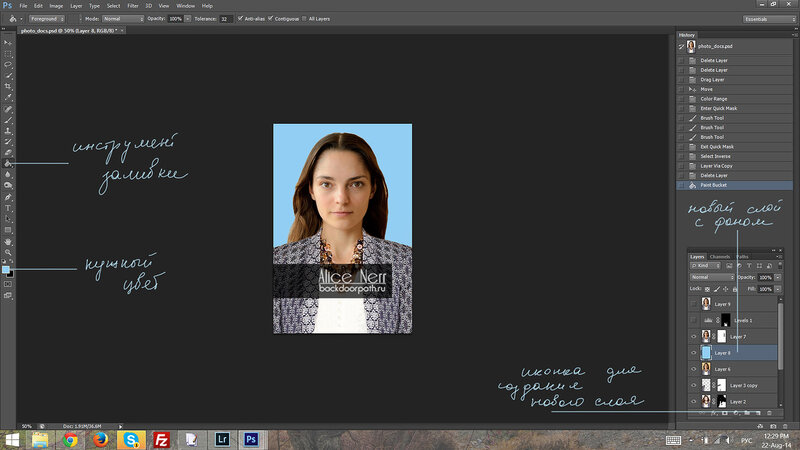Click the Layer 8 blue thumbnail
The width and height of the screenshot is (800, 450).
[x=706, y=353]
